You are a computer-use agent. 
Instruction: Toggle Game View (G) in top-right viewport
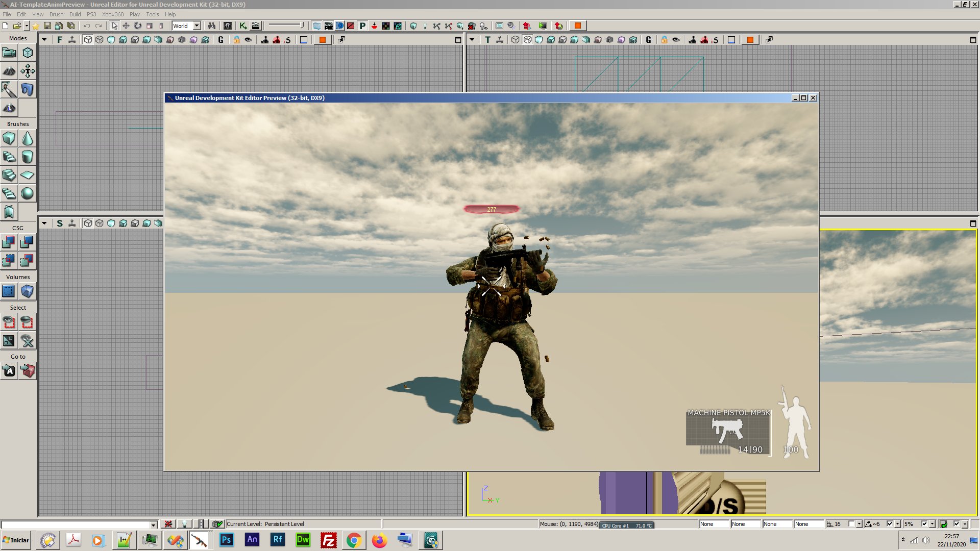(649, 40)
